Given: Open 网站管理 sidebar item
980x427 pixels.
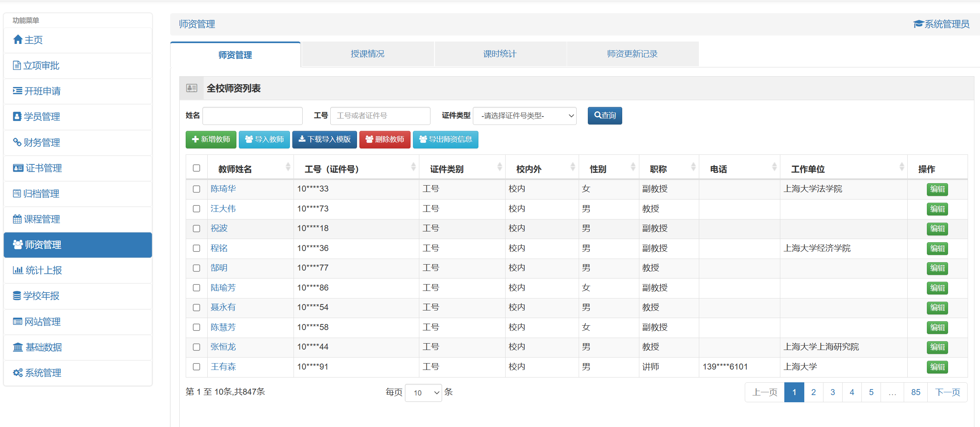Looking at the screenshot, I should click(x=78, y=322).
